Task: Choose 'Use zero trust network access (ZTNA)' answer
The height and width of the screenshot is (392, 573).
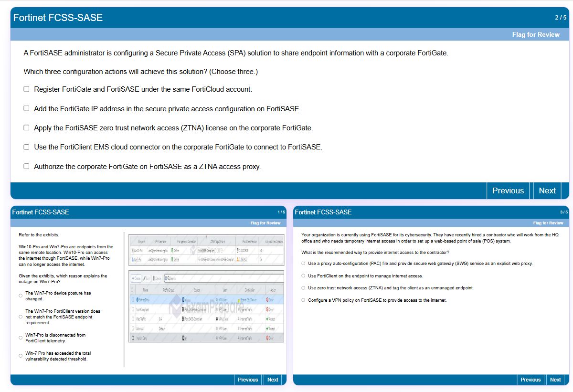Action: [303, 288]
